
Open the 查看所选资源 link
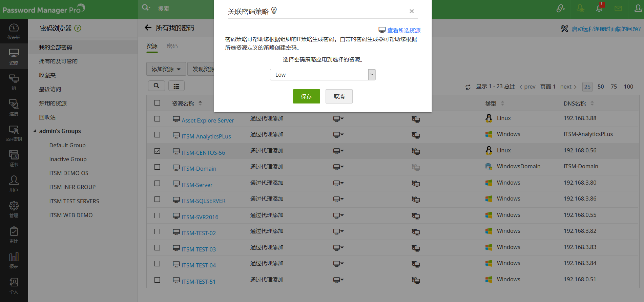pyautogui.click(x=403, y=30)
